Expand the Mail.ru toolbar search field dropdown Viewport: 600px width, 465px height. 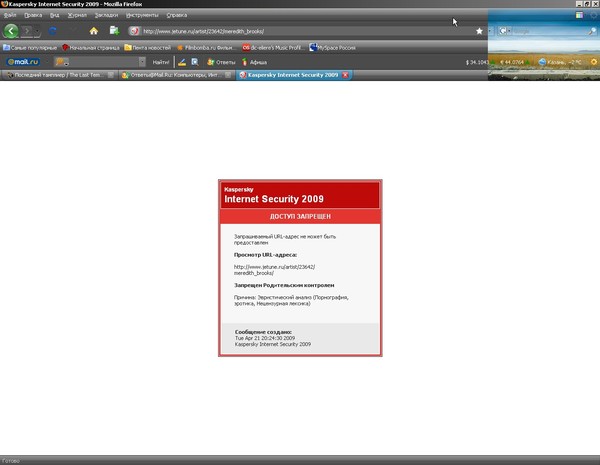pyautogui.click(x=142, y=62)
